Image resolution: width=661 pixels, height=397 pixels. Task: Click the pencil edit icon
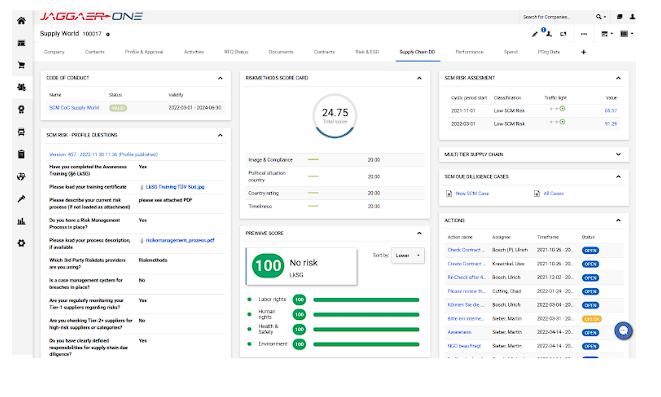pos(535,34)
